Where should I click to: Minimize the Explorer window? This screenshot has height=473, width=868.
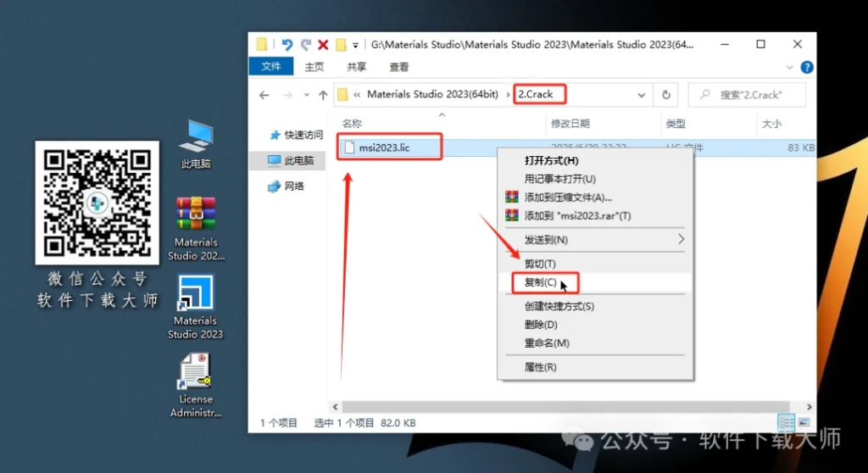pyautogui.click(x=725, y=44)
